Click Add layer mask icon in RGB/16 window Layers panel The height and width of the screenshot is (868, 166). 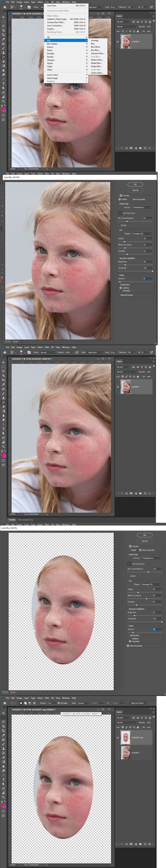coord(131,493)
